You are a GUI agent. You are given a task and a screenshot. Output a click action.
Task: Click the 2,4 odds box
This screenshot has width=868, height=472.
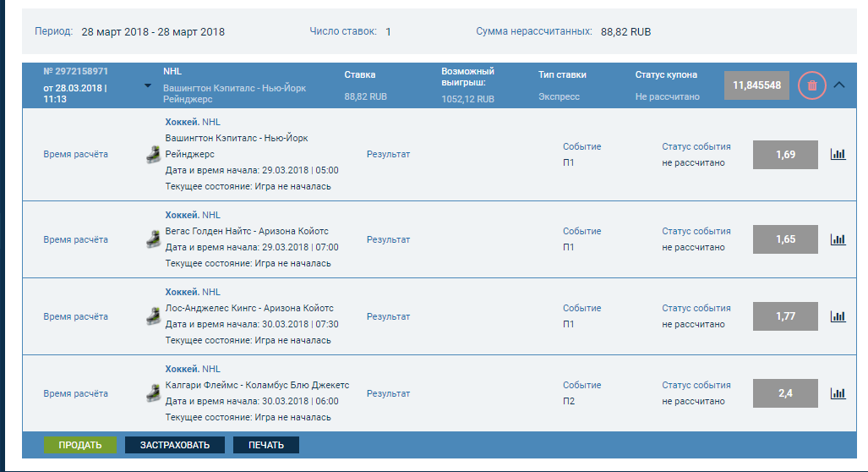[785, 393]
